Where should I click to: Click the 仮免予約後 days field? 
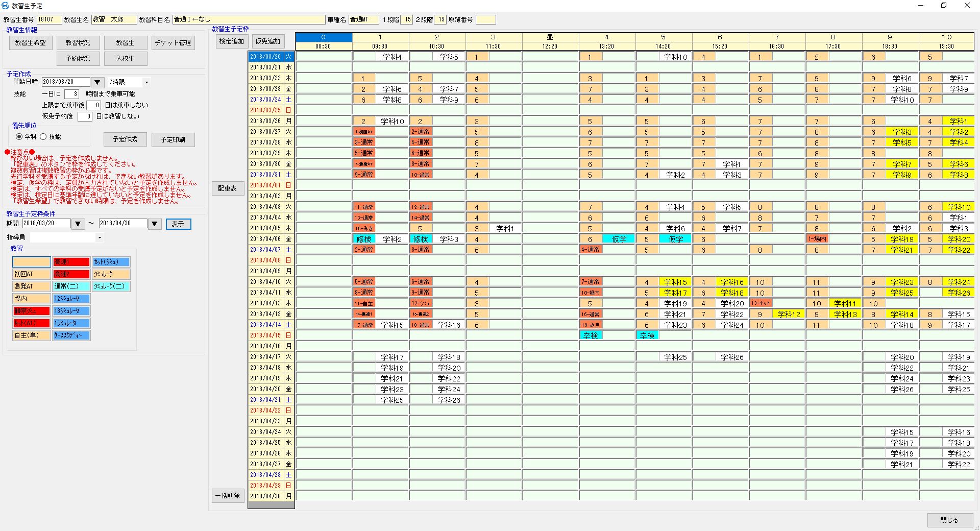coord(85,116)
